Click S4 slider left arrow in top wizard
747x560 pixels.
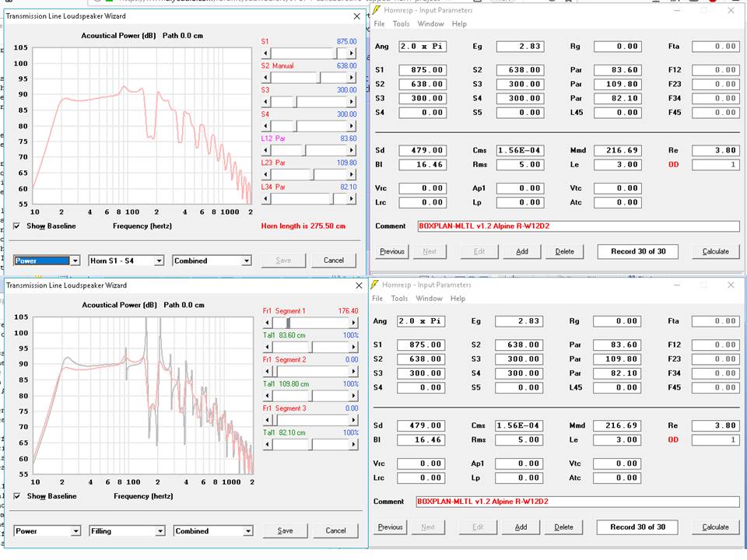266,126
